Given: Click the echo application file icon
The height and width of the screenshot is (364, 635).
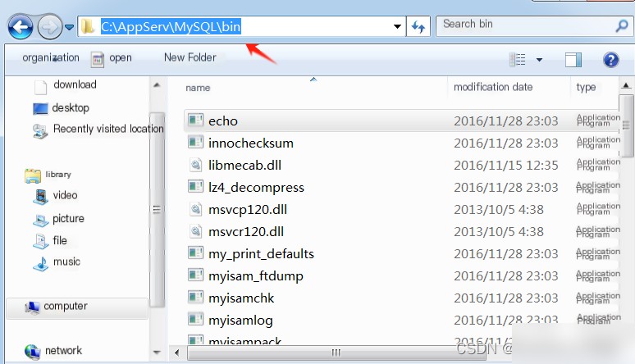Looking at the screenshot, I should coord(195,121).
